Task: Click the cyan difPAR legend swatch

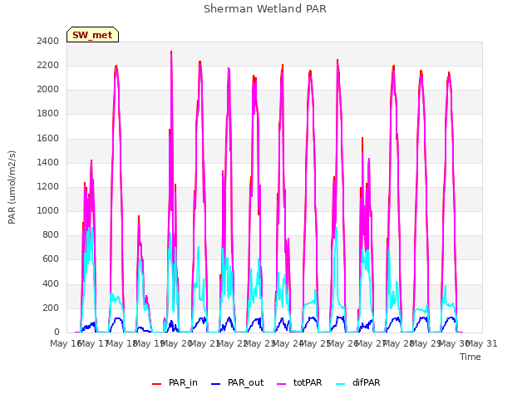Action: [x=340, y=384]
